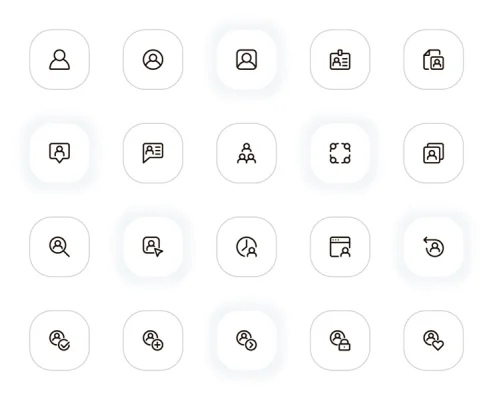The width and height of the screenshot is (493, 400).
Task: Click the search user magnifier icon
Action: (x=60, y=247)
